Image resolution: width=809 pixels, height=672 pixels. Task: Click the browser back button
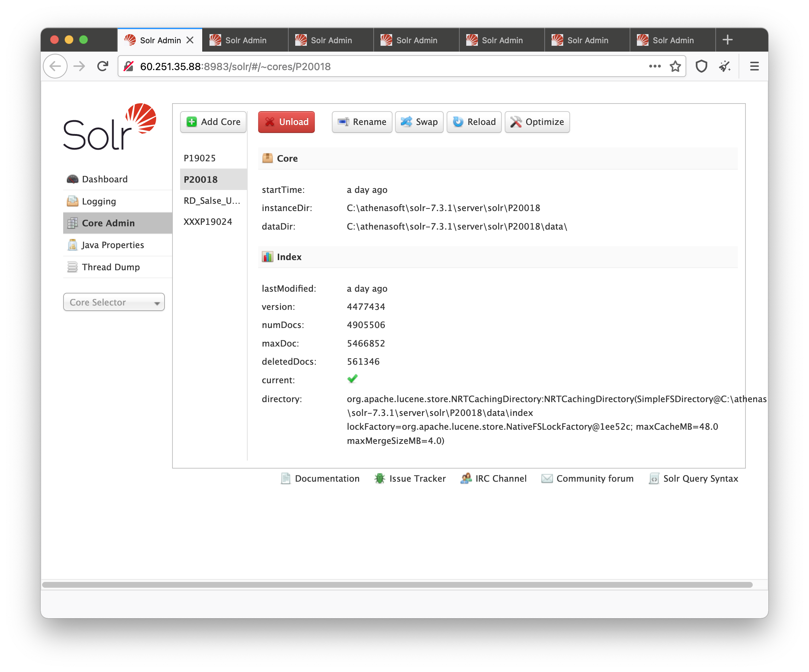click(x=55, y=66)
